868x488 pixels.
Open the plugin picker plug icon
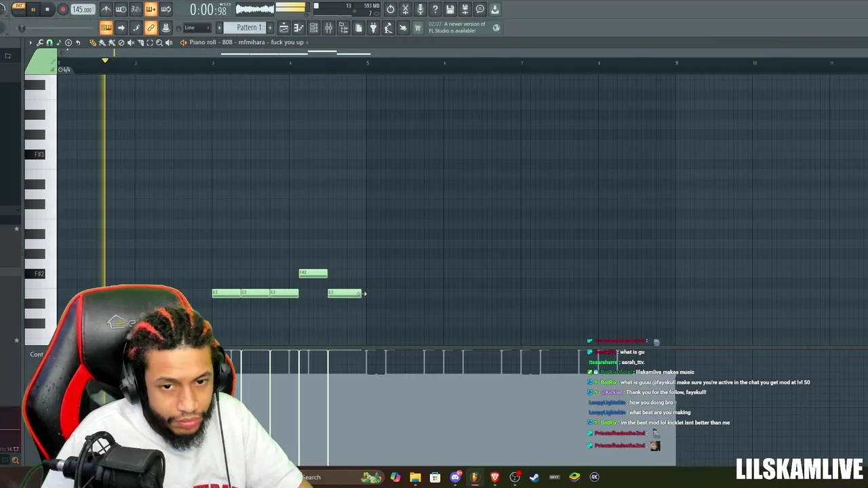point(373,28)
